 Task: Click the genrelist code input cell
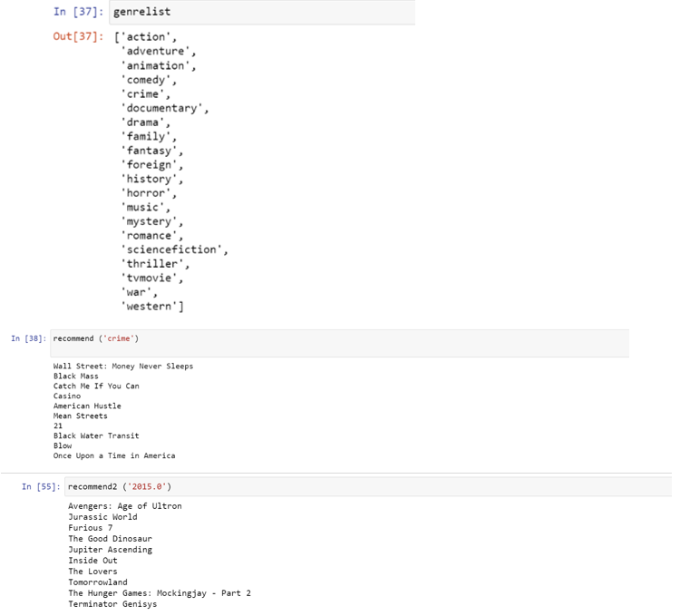pos(262,12)
